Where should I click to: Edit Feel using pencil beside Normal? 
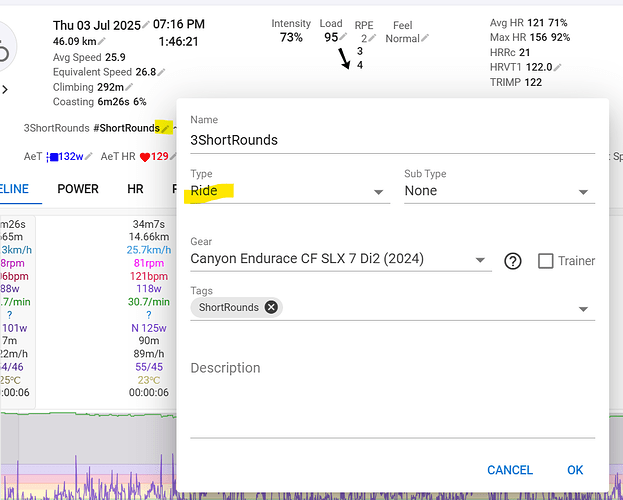tap(424, 39)
